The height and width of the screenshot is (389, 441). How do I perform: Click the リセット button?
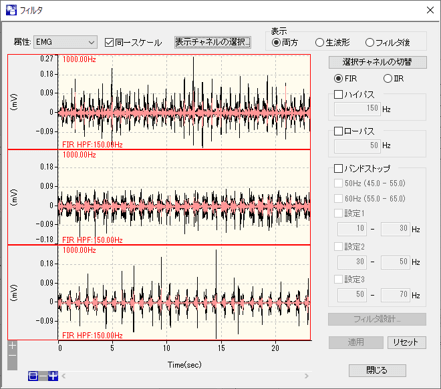(407, 342)
